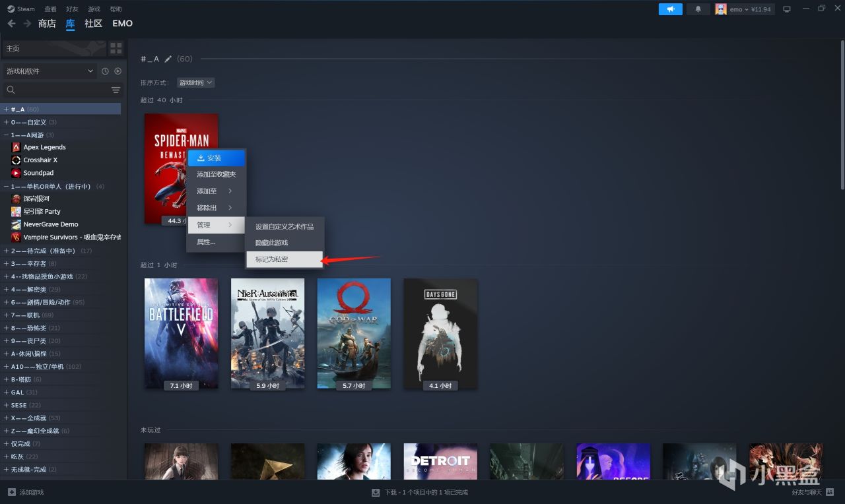Screen dimensions: 845x504
Task: Click the Vampire Survivors game icon
Action: (17, 237)
